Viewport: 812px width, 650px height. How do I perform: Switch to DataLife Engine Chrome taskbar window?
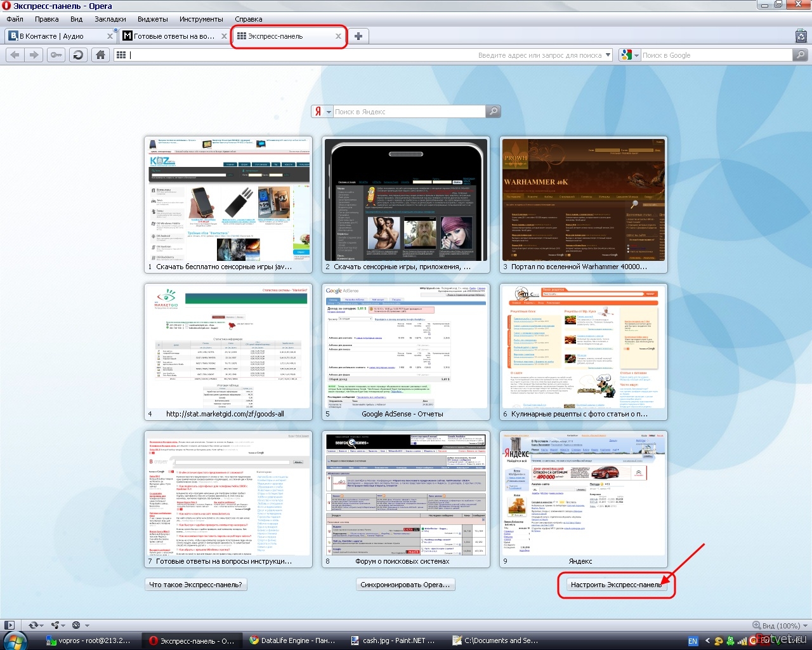(293, 641)
